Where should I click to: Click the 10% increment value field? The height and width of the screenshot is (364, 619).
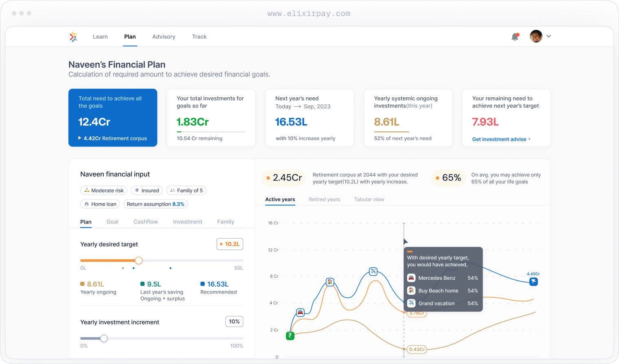click(x=234, y=321)
